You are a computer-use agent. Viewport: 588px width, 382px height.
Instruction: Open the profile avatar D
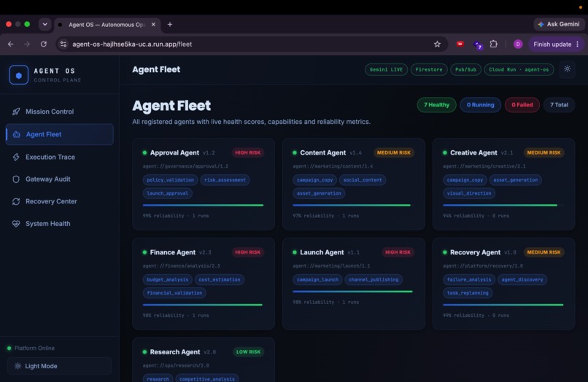[518, 44]
